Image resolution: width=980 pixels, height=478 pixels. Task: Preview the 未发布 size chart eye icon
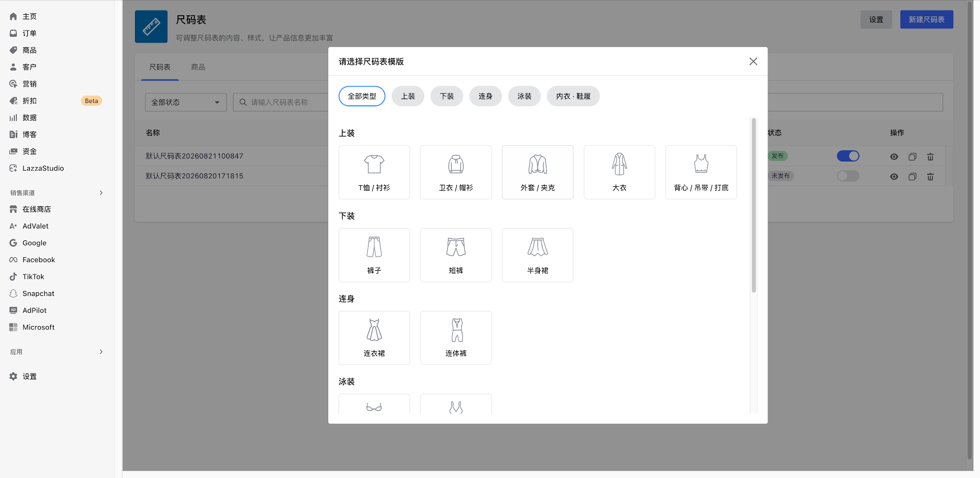[894, 177]
